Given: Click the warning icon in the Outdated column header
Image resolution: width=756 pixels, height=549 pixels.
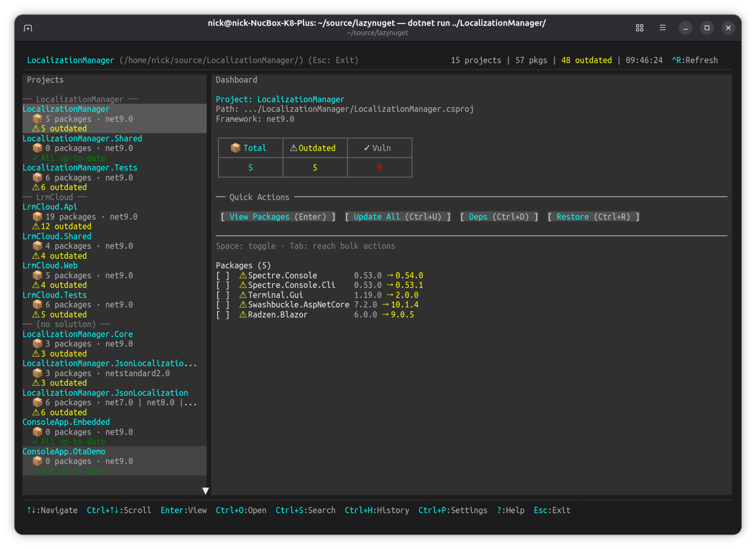Looking at the screenshot, I should [x=293, y=148].
